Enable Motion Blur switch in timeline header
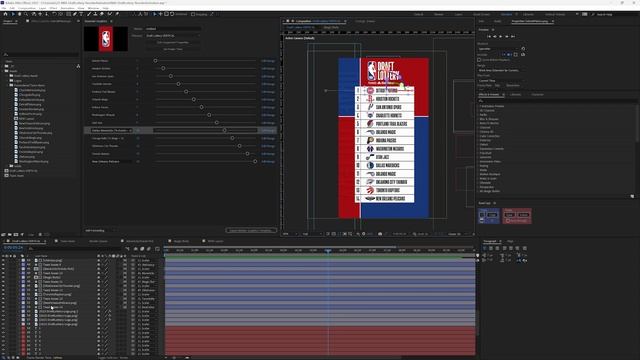 click(149, 249)
